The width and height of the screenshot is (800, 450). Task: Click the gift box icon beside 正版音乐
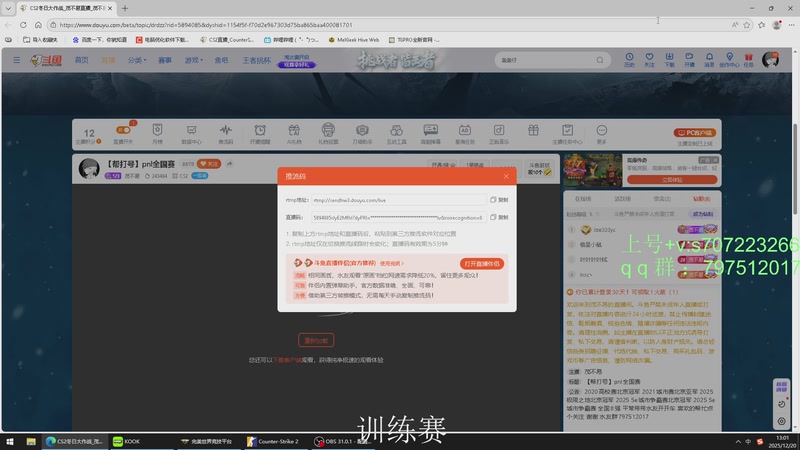pyautogui.click(x=533, y=131)
